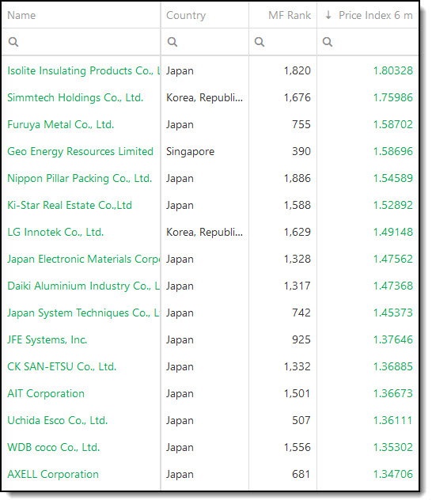The image size is (432, 504).
Task: Select MF Rank value 681
Action: pyautogui.click(x=301, y=475)
